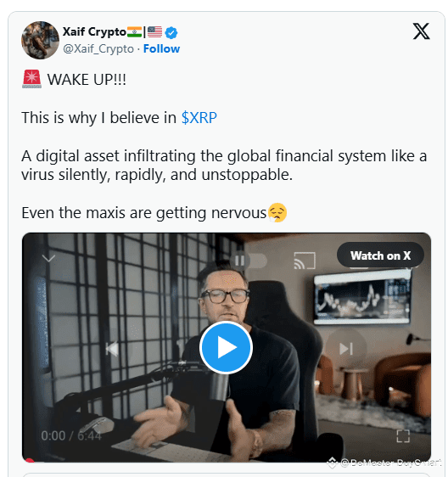The width and height of the screenshot is (448, 477).
Task: Click the red progress bar scrubber
Action: (30, 461)
